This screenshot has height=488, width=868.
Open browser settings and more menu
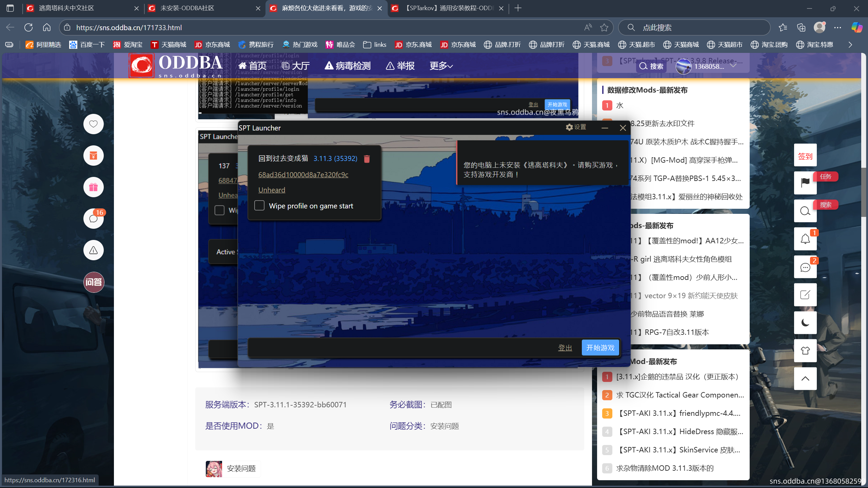click(837, 27)
